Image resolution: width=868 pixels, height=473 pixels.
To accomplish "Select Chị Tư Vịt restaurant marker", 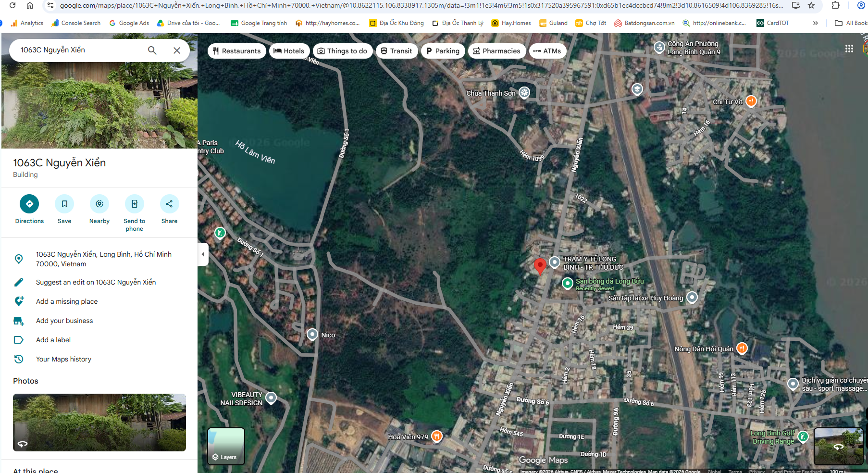I will (x=751, y=101).
